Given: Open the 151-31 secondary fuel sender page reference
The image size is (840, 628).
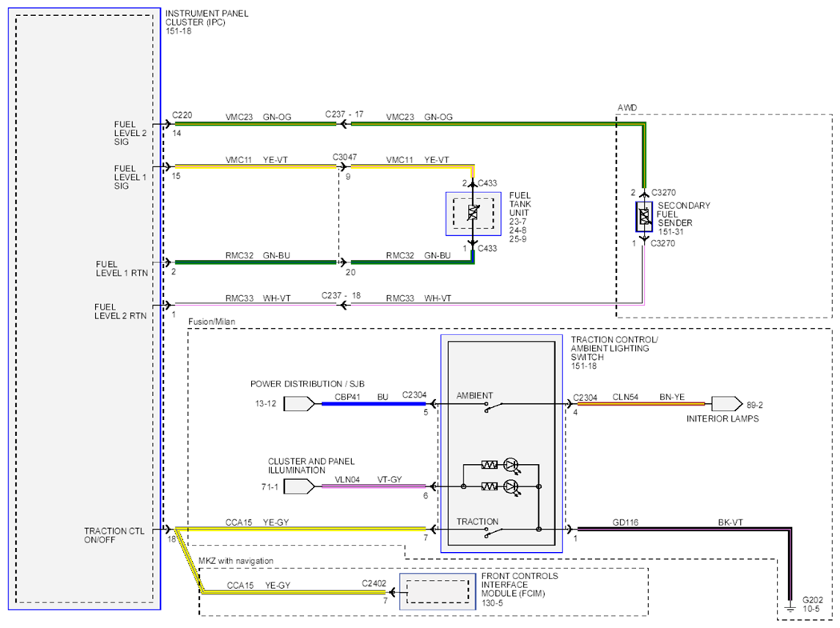Looking at the screenshot, I should point(670,232).
